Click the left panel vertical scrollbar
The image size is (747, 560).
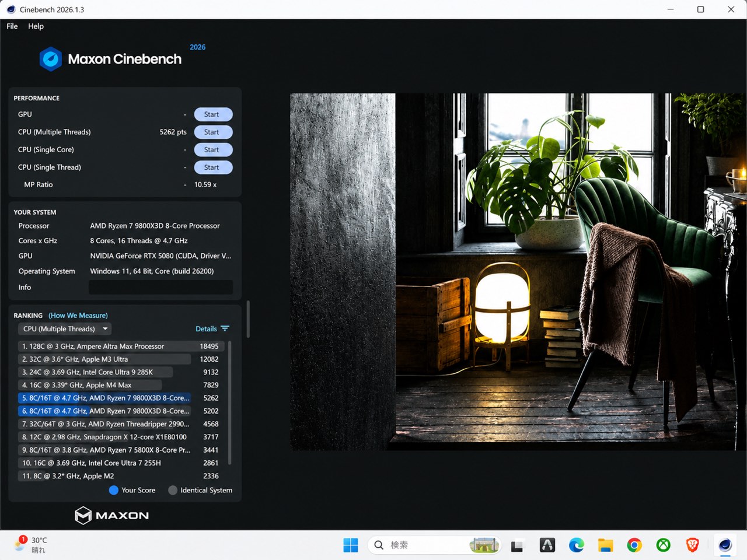248,319
